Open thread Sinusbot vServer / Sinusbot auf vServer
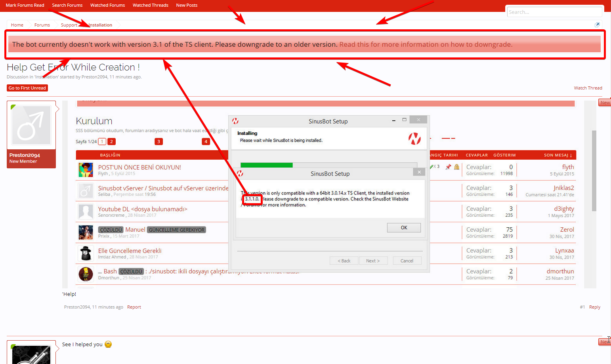This screenshot has height=364, width=611. 163,188
